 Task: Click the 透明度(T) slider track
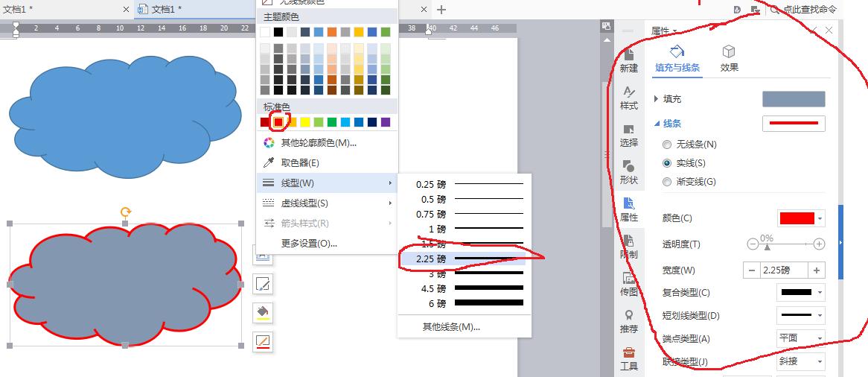pos(786,244)
